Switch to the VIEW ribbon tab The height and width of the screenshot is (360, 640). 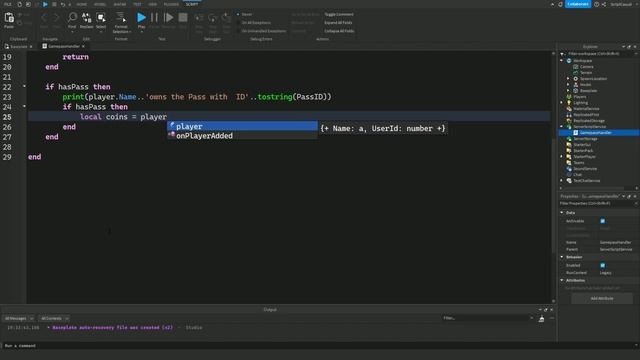[x=153, y=4]
